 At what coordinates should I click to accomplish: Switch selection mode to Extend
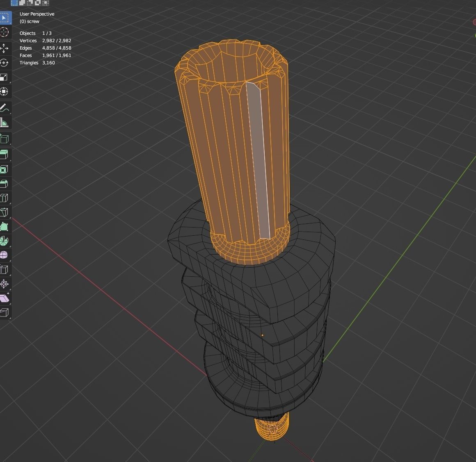tap(22, 3)
